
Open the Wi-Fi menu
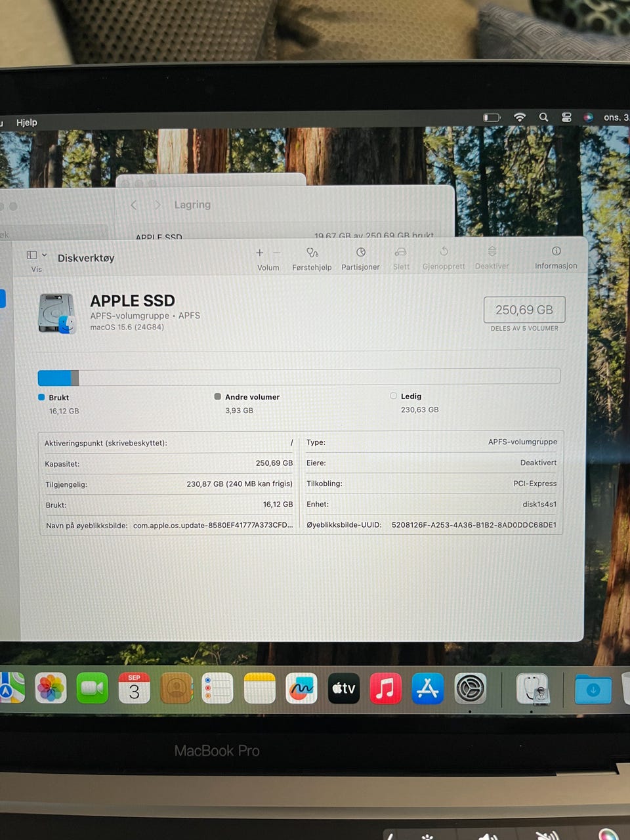click(x=520, y=117)
